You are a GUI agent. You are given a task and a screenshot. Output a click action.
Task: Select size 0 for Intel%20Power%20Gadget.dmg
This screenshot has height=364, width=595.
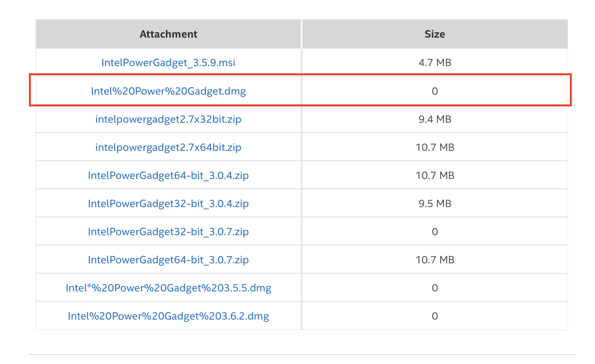[x=435, y=91]
